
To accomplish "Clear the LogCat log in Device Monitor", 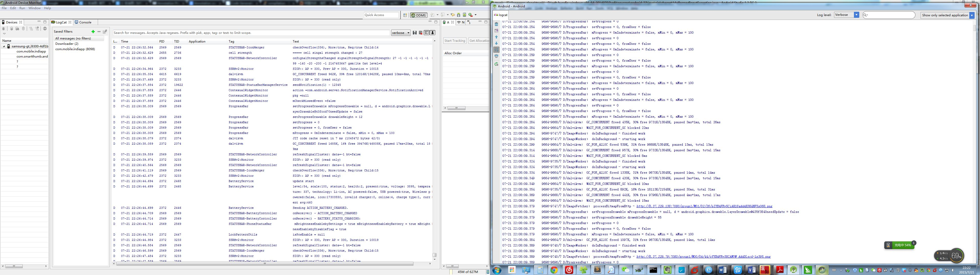I will [x=420, y=33].
